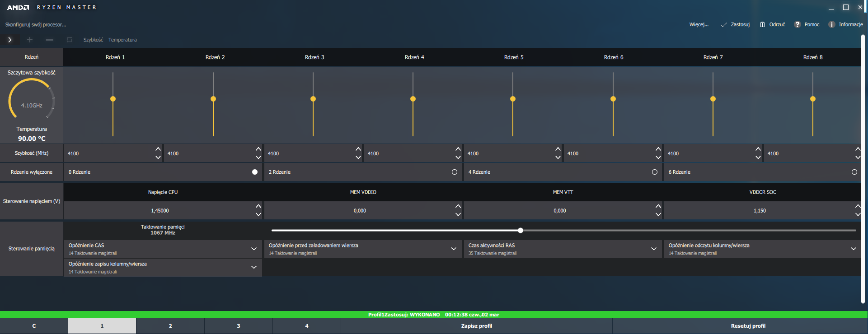Expand the side panel arrow icon
This screenshot has height=334, width=868.
[9, 40]
